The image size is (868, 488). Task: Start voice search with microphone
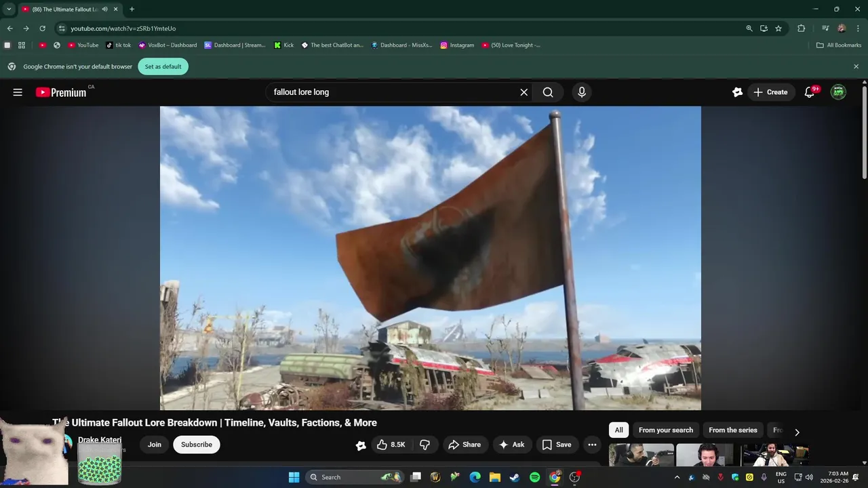[581, 92]
